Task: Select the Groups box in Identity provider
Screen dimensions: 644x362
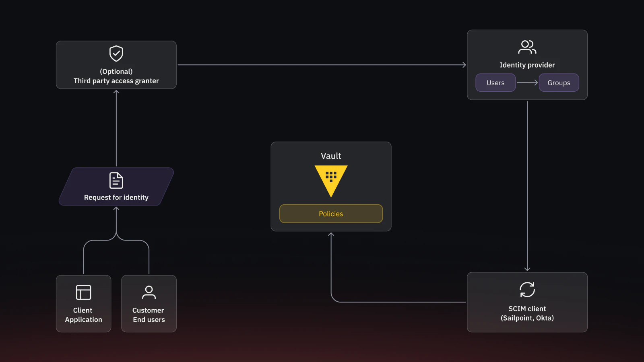Action: coord(559,82)
